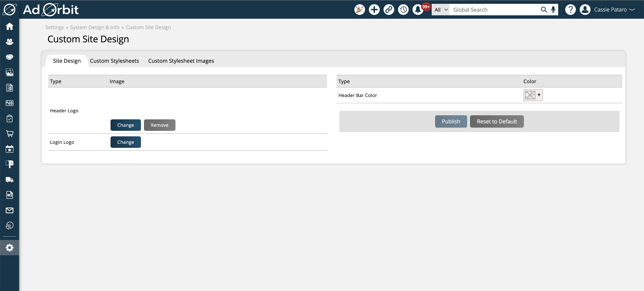Viewport: 644px width, 291px height.
Task: Open the question mark help icon
Action: [x=570, y=10]
